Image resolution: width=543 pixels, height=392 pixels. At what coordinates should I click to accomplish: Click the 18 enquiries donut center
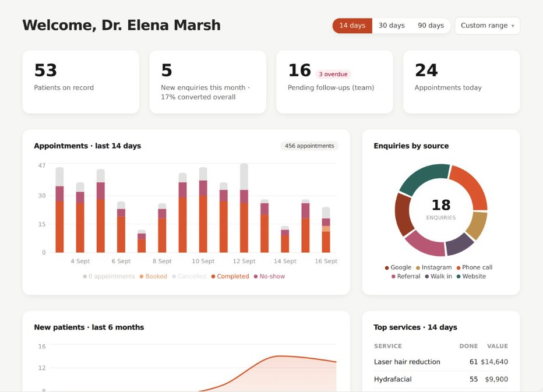click(441, 209)
